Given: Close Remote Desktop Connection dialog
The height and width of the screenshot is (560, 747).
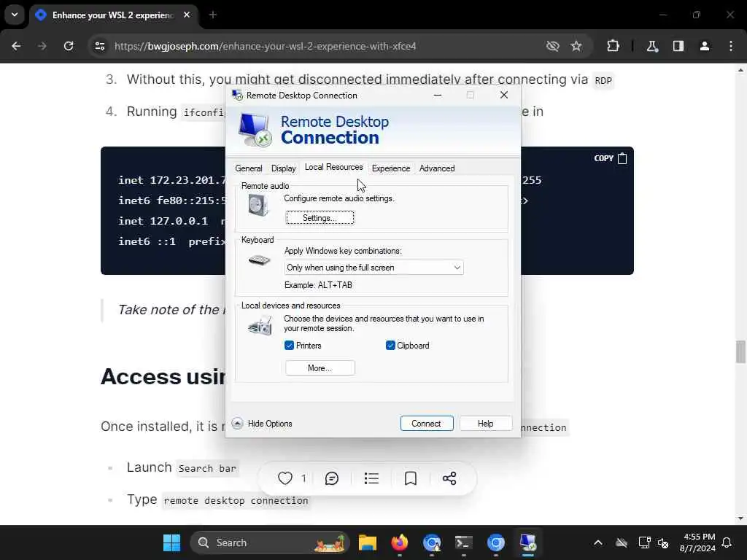Looking at the screenshot, I should (x=504, y=95).
